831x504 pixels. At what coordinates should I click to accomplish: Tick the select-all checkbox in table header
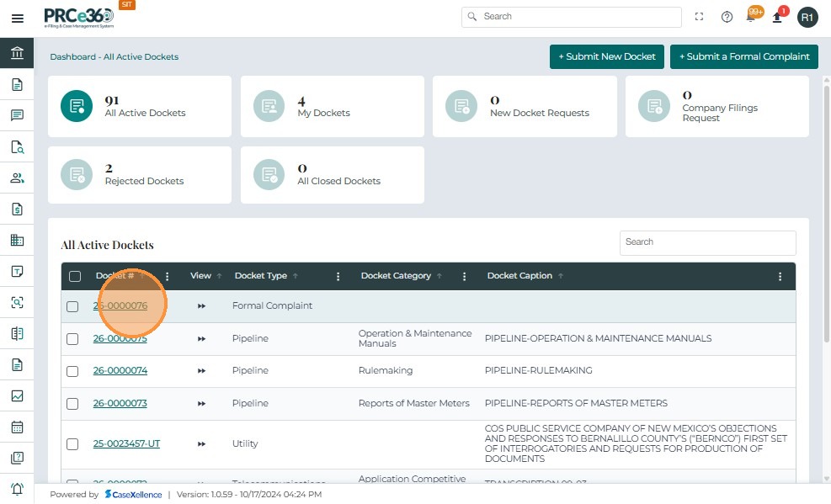[x=75, y=276]
